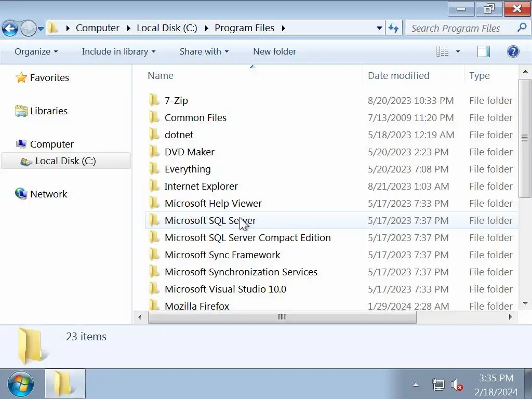The height and width of the screenshot is (399, 532).
Task: Click the horizontal scrollbar thumb
Action: pyautogui.click(x=282, y=317)
